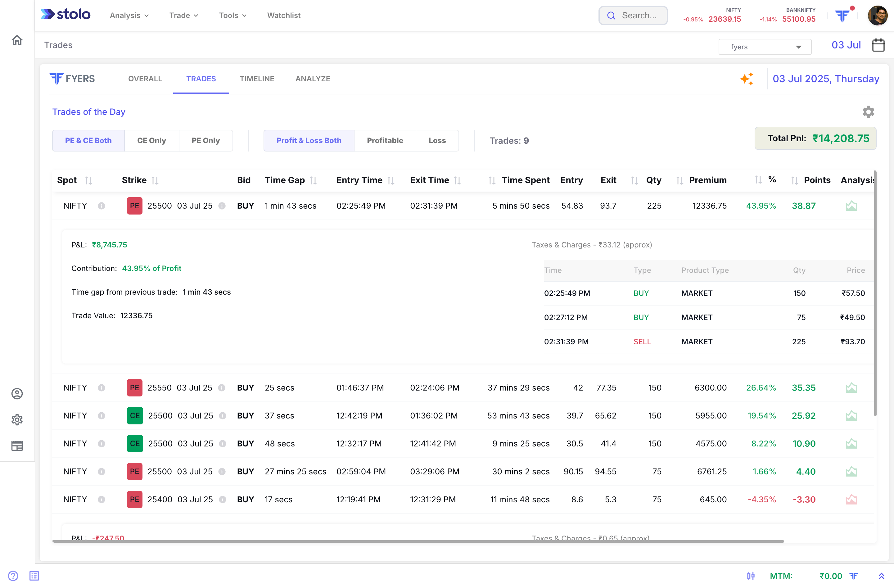Screen dimensions: 894x588
Task: Click 03 Jul 2025, Thursday heading
Action: 826,79
